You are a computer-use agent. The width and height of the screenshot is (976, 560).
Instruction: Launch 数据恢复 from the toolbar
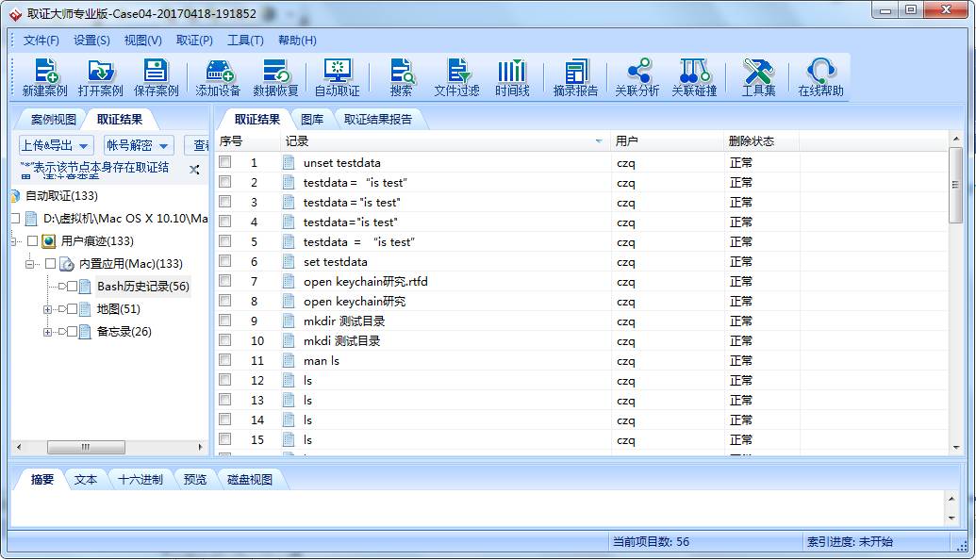(275, 72)
